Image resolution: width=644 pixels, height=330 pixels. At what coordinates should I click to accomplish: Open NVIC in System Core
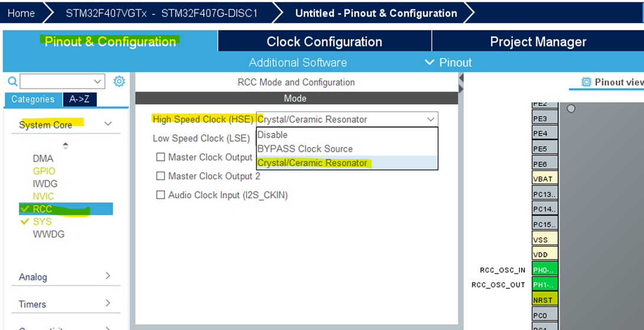(x=43, y=196)
